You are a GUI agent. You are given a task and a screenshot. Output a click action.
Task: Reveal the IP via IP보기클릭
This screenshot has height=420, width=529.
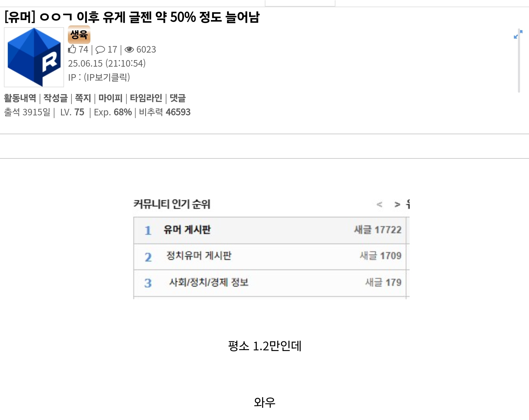pos(107,77)
